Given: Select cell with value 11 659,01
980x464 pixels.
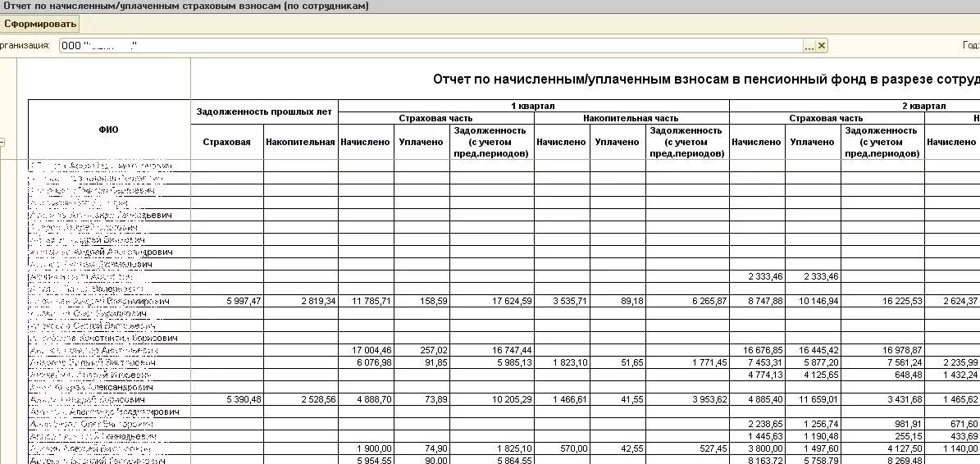Looking at the screenshot, I should tap(814, 399).
